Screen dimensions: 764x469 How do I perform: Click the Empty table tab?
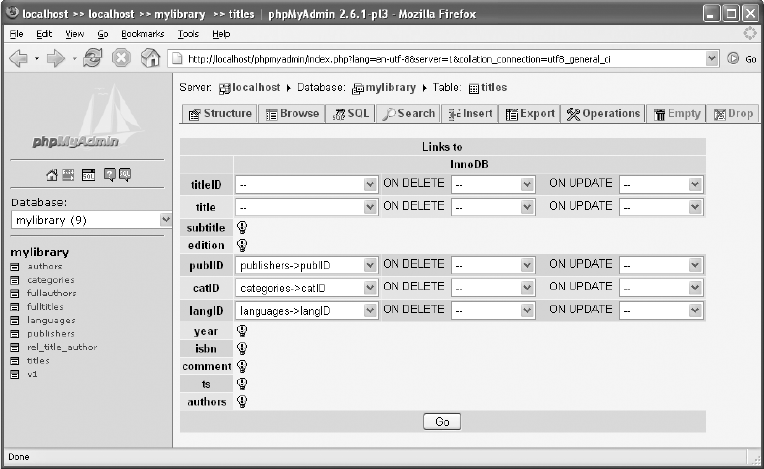[x=676, y=113]
